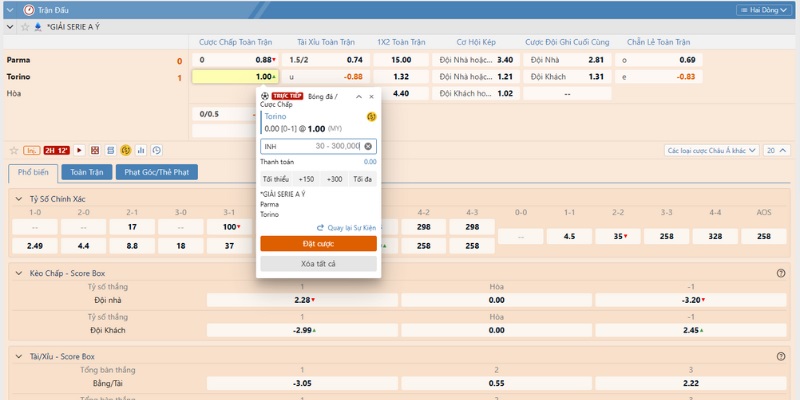Click the favorite star icon for the match
The width and height of the screenshot is (800, 400).
(12, 150)
